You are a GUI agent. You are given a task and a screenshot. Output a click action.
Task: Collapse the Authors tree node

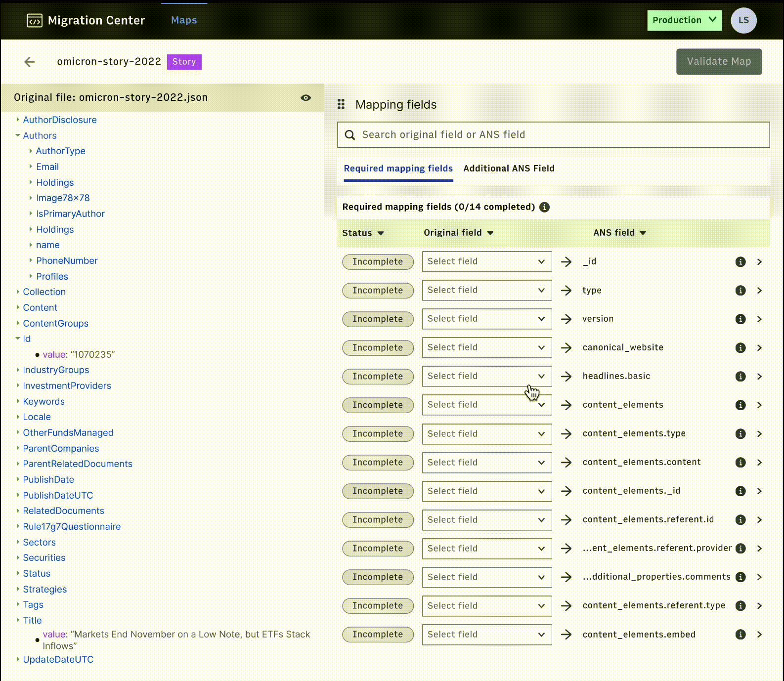[18, 135]
